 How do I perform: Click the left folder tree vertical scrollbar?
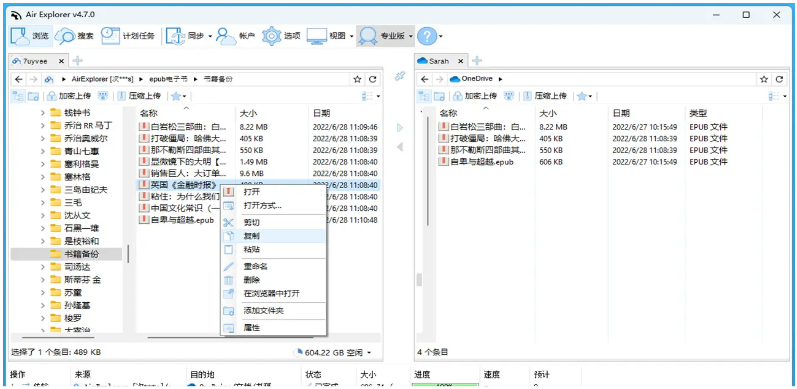point(128,254)
